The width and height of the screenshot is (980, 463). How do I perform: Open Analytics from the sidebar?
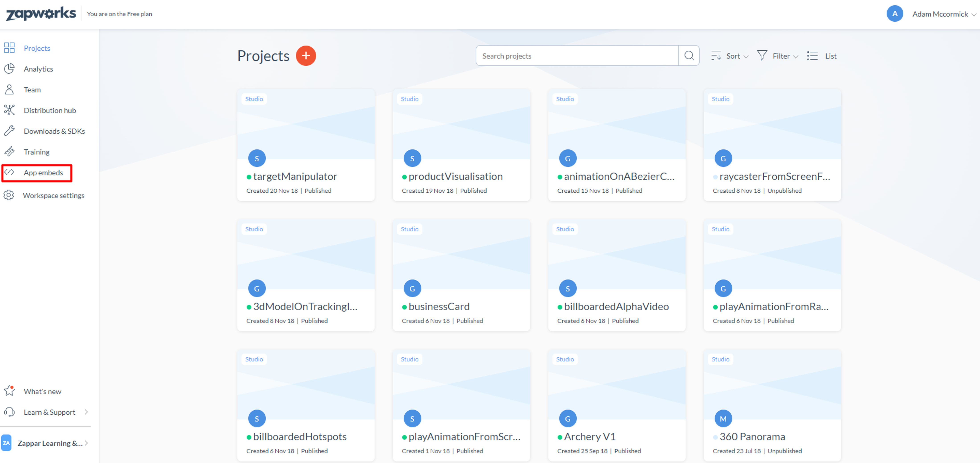pos(38,68)
